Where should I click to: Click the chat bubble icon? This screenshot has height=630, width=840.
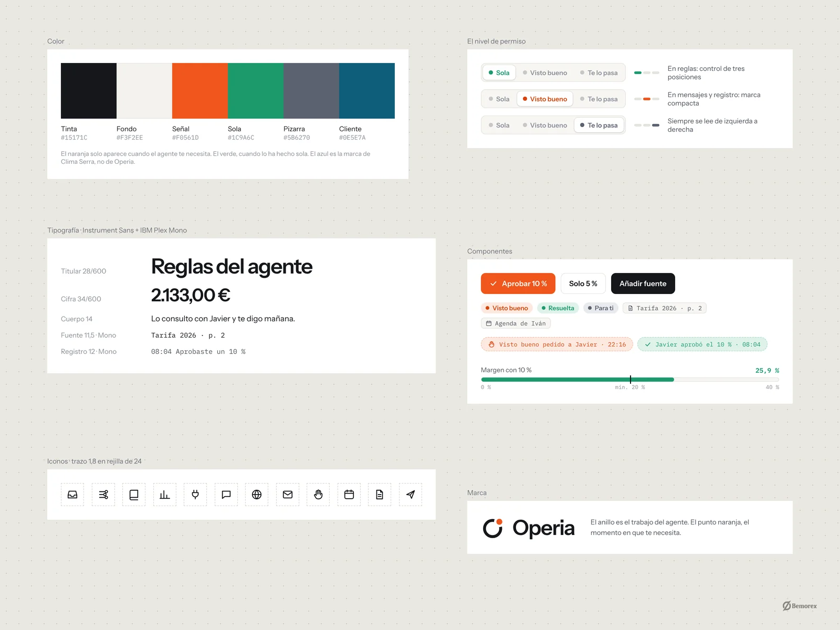coord(226,495)
